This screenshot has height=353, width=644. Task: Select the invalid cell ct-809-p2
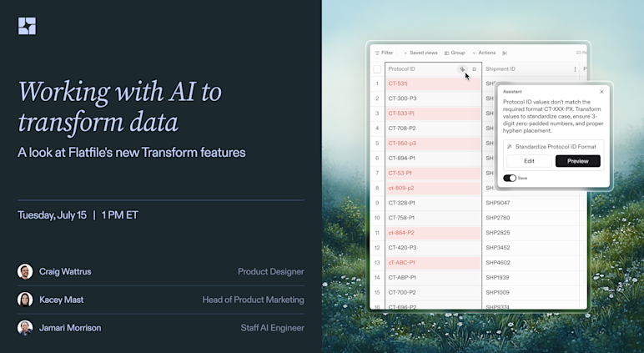433,188
